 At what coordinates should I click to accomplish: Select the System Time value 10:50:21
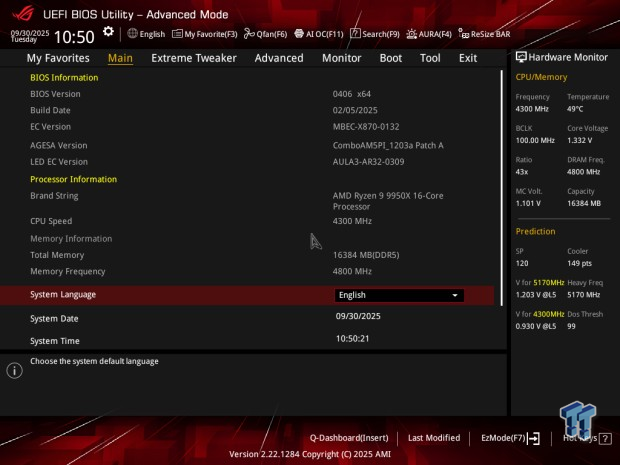[352, 339]
